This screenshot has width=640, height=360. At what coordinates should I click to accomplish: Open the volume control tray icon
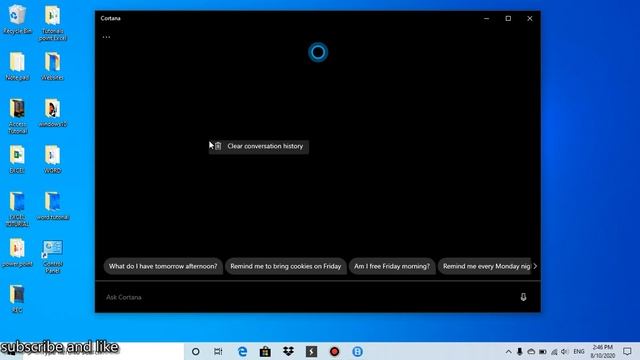pos(565,351)
